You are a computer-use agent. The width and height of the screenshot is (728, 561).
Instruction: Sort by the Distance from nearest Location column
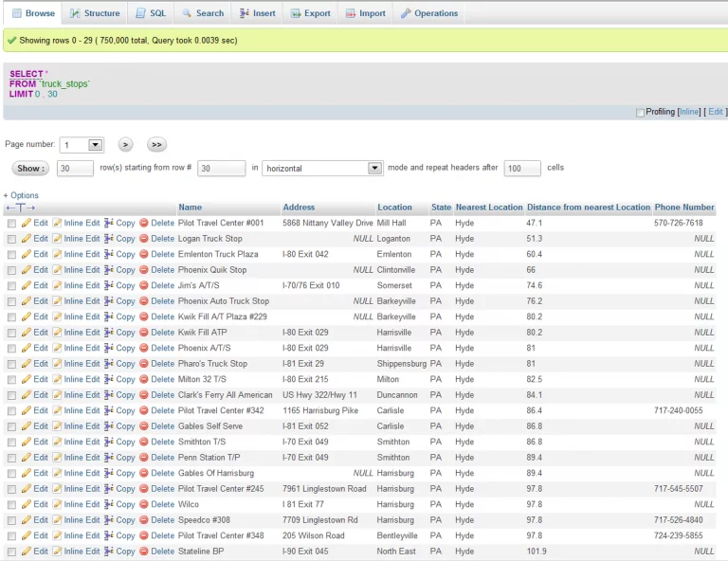click(x=588, y=207)
